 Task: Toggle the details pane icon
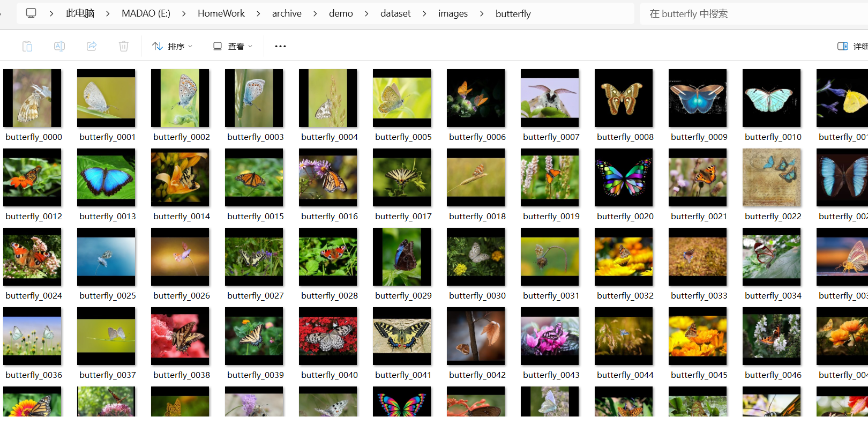pos(843,46)
